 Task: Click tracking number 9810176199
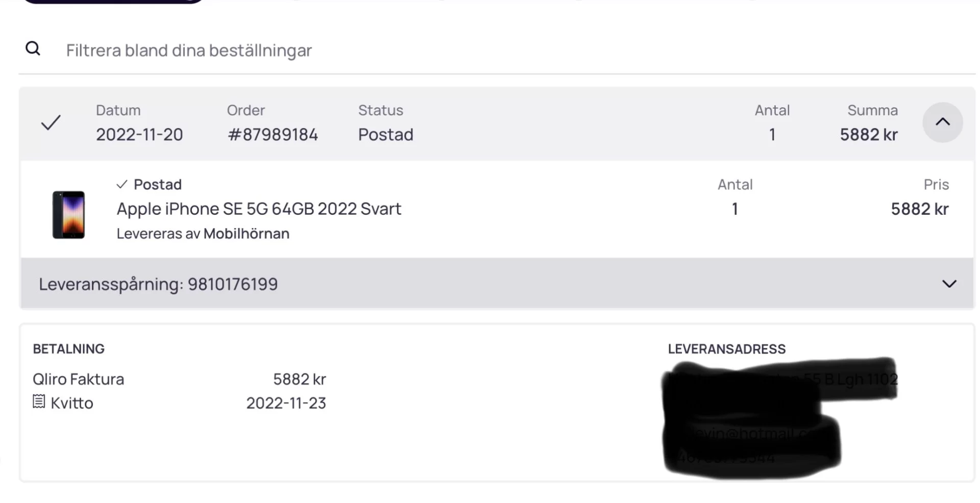point(233,284)
